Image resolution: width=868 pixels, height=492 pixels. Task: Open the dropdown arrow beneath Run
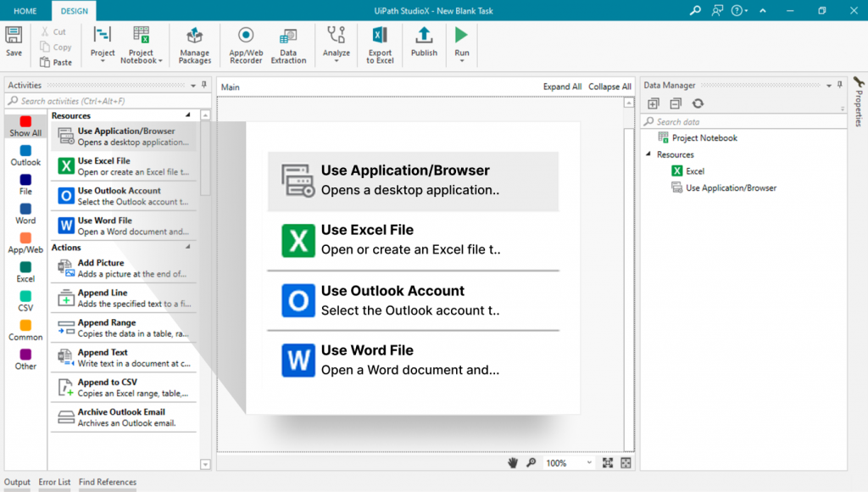462,60
